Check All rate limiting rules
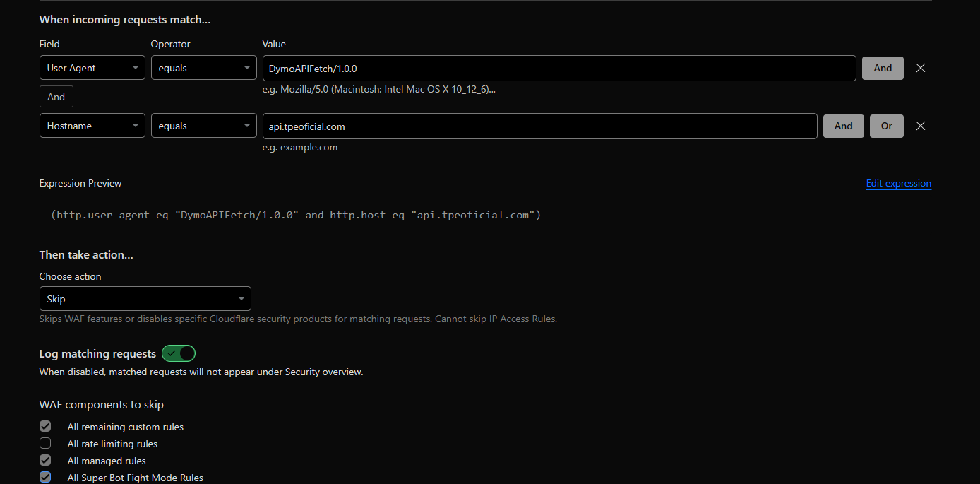The image size is (980, 484). click(45, 444)
